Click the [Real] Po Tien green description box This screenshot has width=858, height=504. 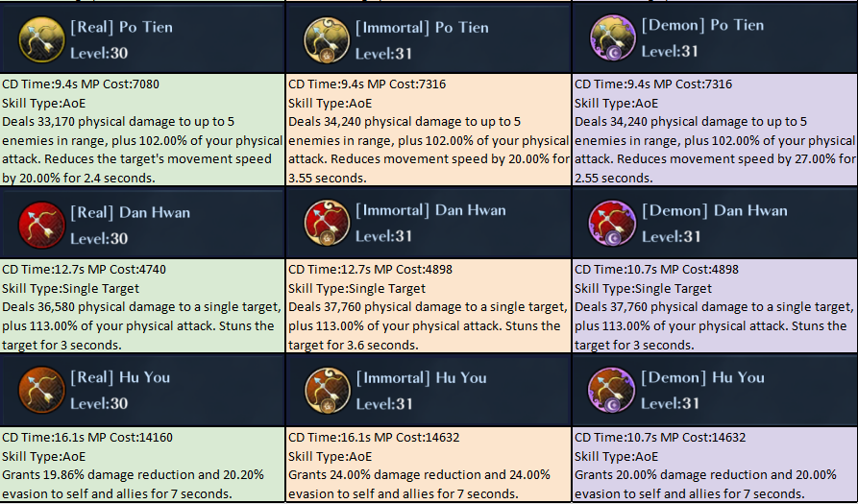142,131
